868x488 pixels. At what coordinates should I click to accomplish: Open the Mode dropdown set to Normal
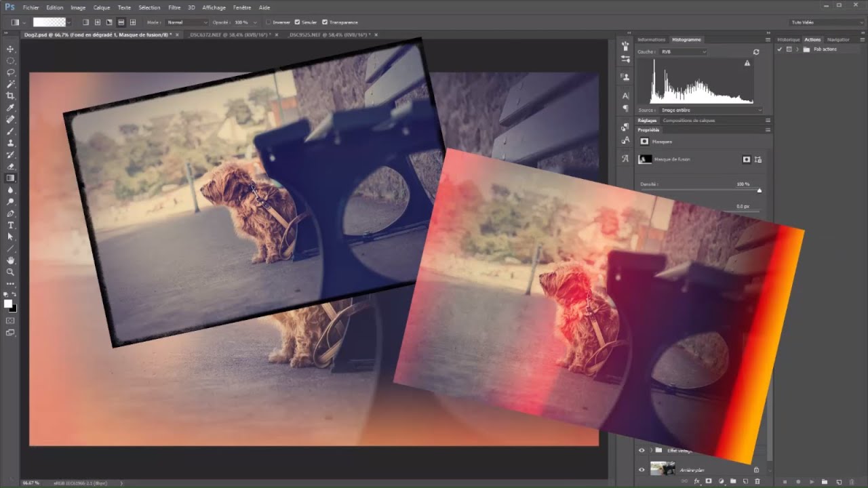pyautogui.click(x=187, y=22)
